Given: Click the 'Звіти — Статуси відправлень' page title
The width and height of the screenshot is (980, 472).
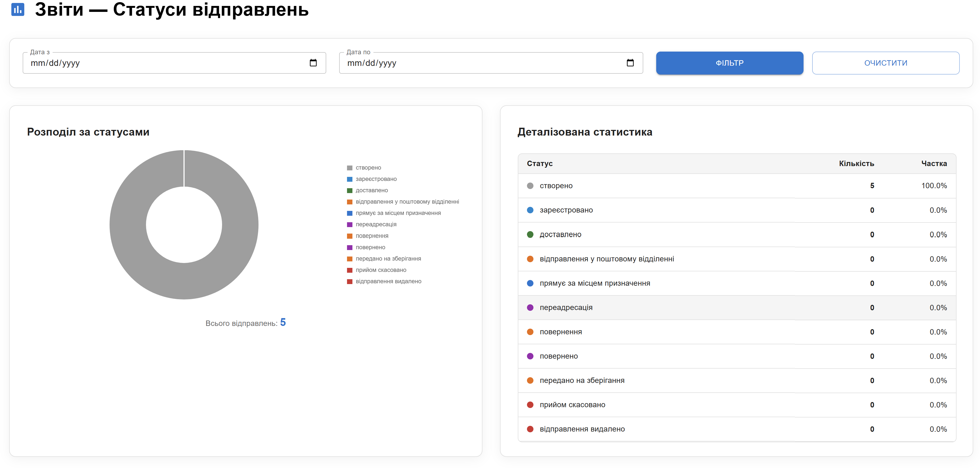Looking at the screenshot, I should click(x=172, y=9).
